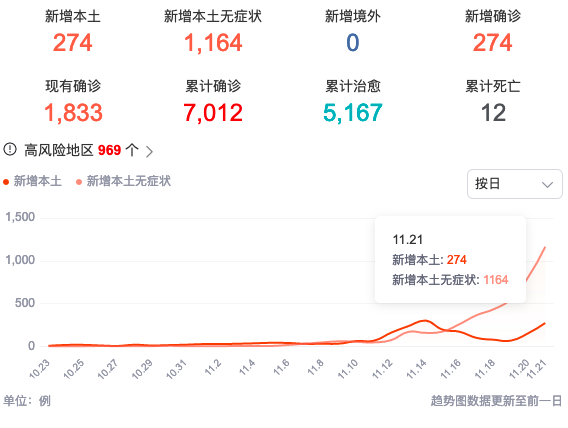The image size is (568, 428).
Task: Select the 累计治愈 value 5,167
Action: pyautogui.click(x=353, y=113)
